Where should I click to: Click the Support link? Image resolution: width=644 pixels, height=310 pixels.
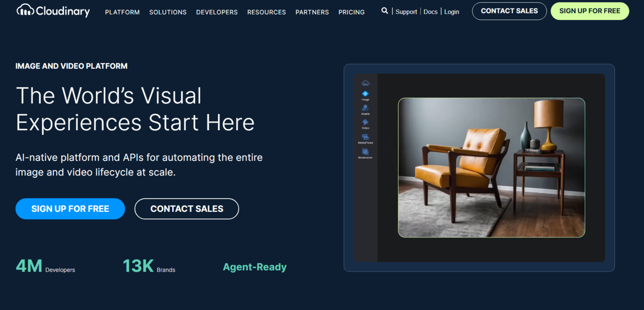pyautogui.click(x=406, y=12)
